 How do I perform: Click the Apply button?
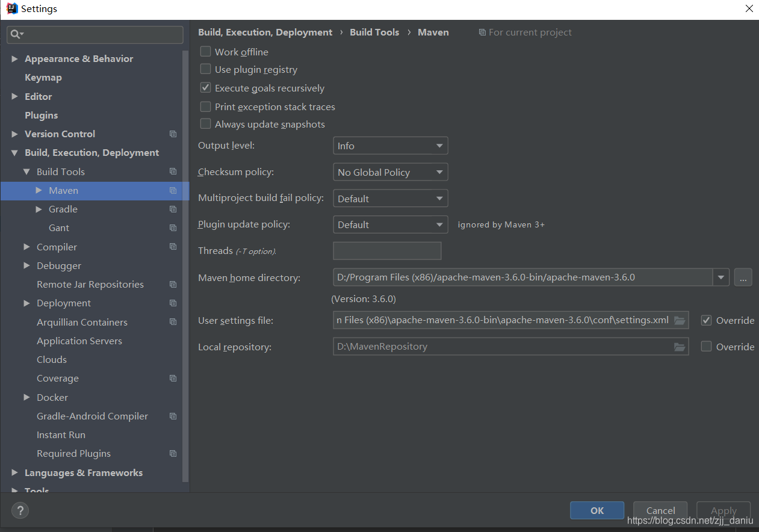pyautogui.click(x=723, y=510)
